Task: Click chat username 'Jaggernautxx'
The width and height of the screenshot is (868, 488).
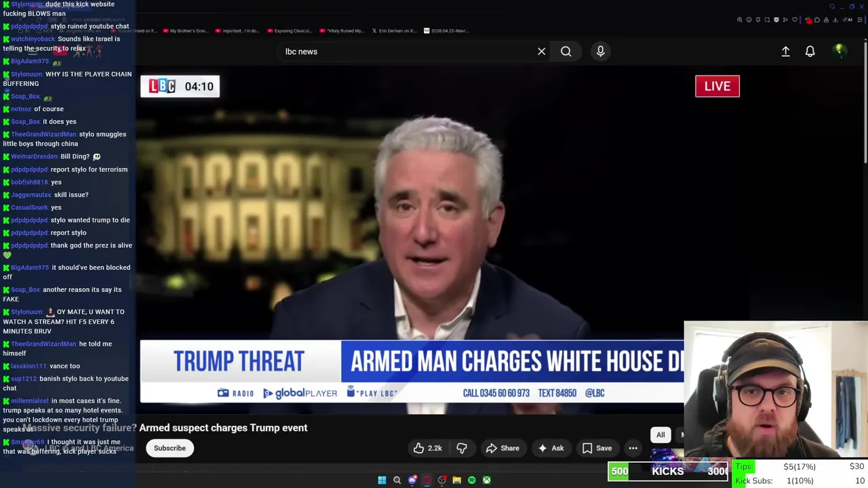Action: pyautogui.click(x=31, y=195)
